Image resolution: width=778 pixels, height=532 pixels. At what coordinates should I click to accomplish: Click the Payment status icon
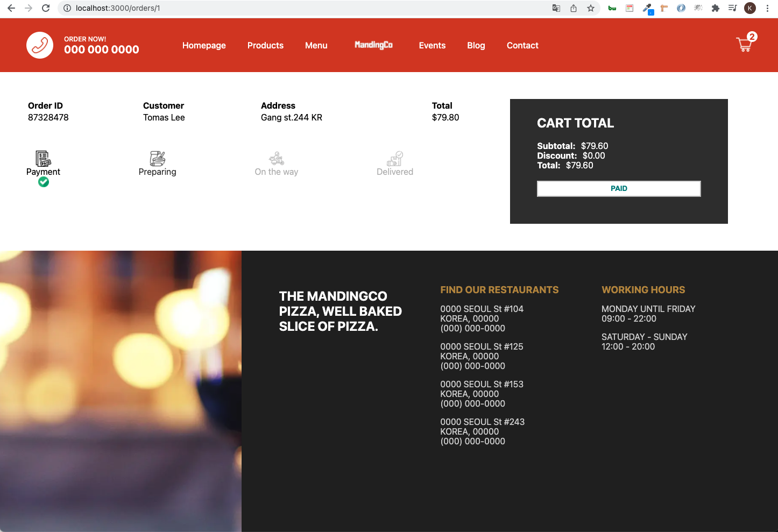43,159
